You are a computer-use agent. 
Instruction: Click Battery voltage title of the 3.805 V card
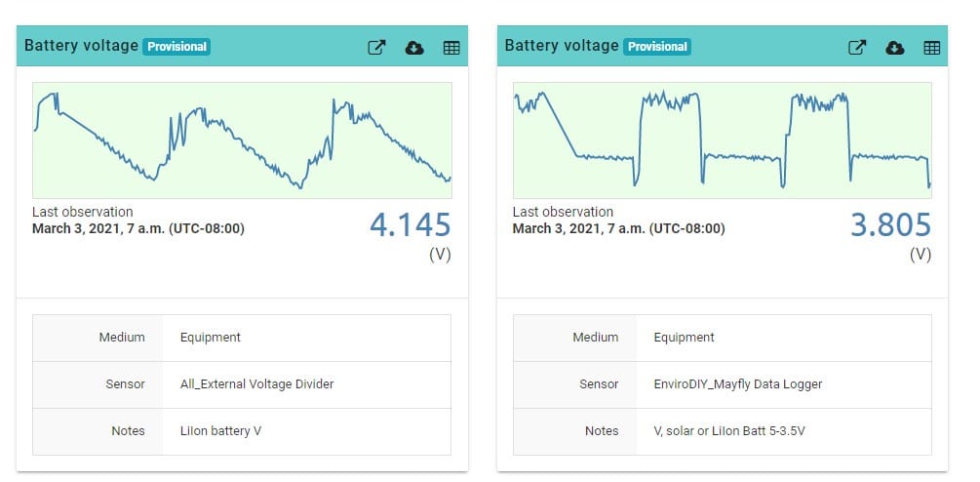562,46
